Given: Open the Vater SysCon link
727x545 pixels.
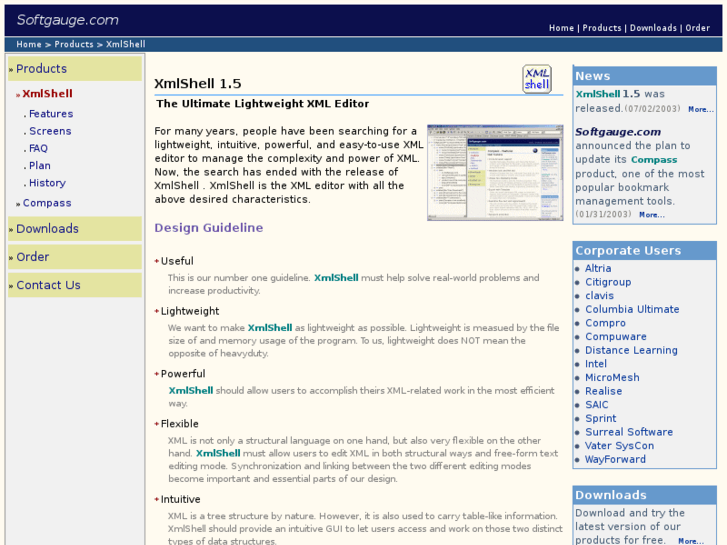Looking at the screenshot, I should click(619, 446).
